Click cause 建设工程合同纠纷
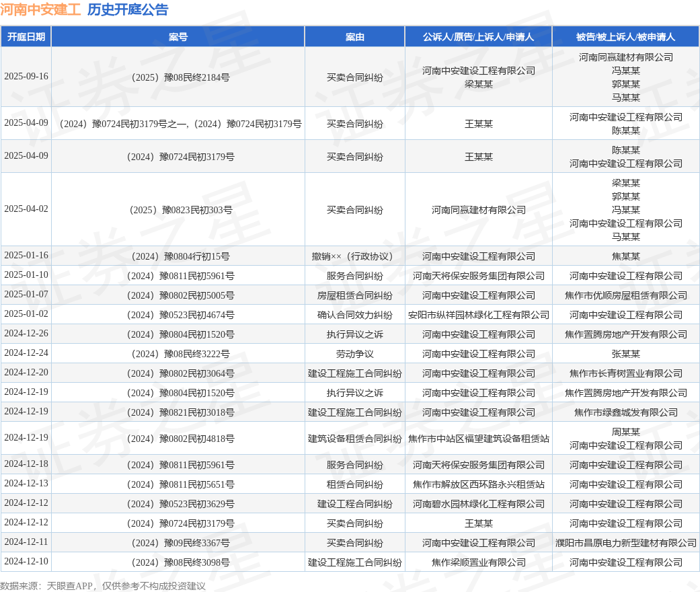This screenshot has height=592, width=700. [x=355, y=504]
